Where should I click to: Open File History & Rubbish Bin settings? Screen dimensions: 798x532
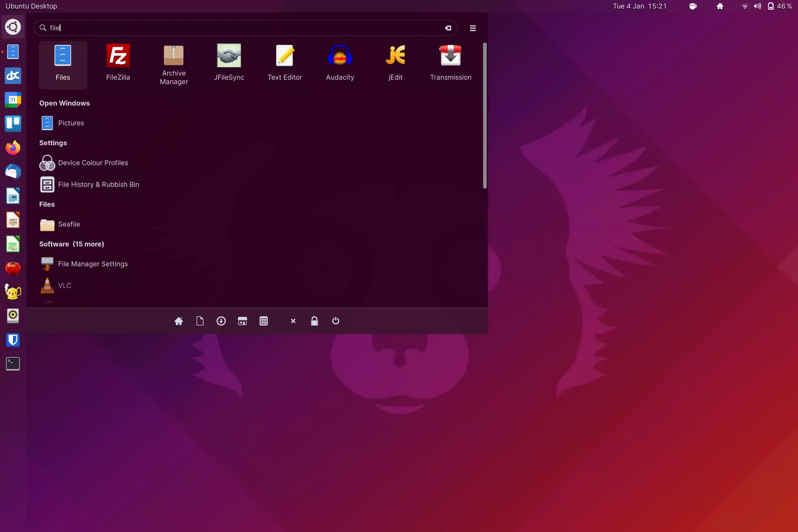click(89, 184)
